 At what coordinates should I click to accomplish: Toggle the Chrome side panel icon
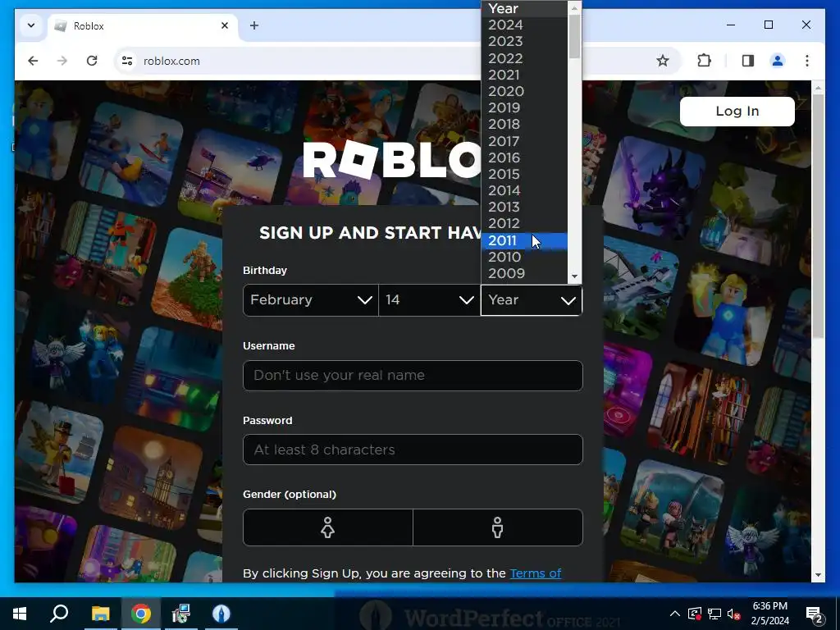[748, 61]
